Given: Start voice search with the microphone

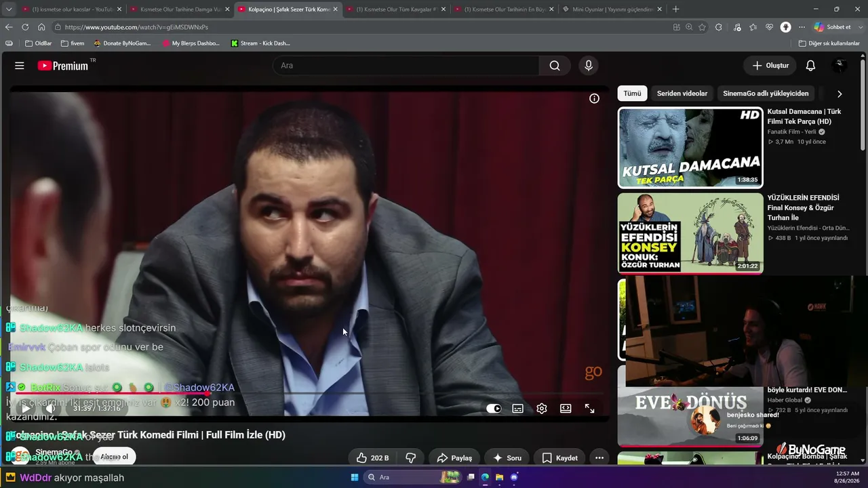Looking at the screenshot, I should (589, 66).
